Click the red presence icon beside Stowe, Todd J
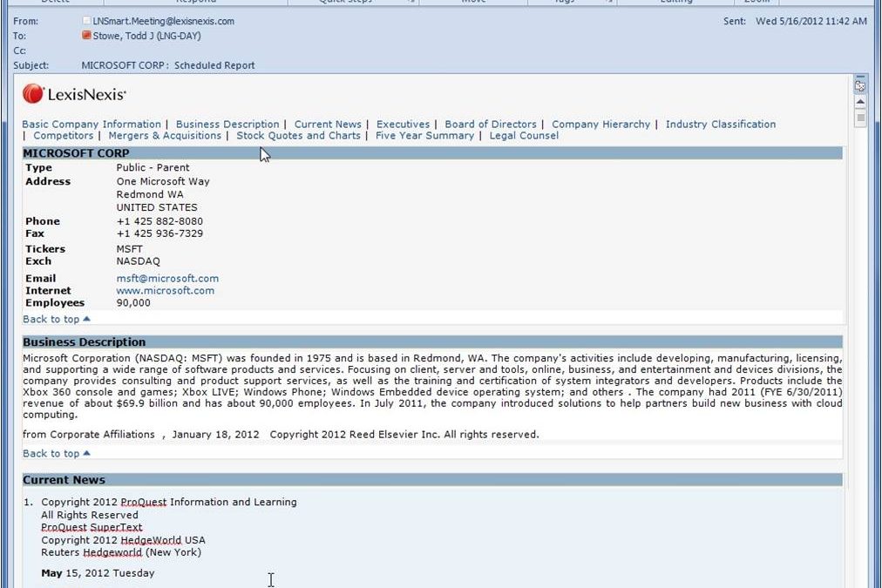The width and height of the screenshot is (882, 588). coord(86,36)
